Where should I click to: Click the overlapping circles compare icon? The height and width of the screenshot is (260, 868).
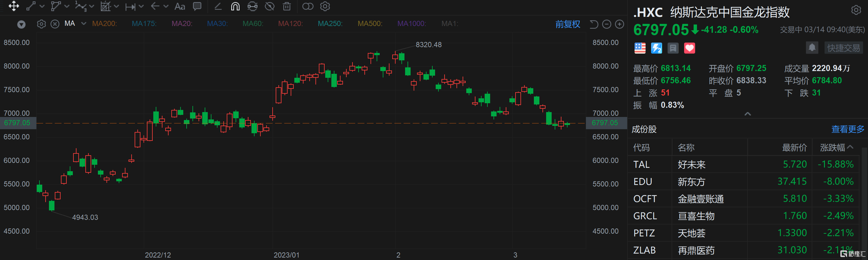pos(308,6)
